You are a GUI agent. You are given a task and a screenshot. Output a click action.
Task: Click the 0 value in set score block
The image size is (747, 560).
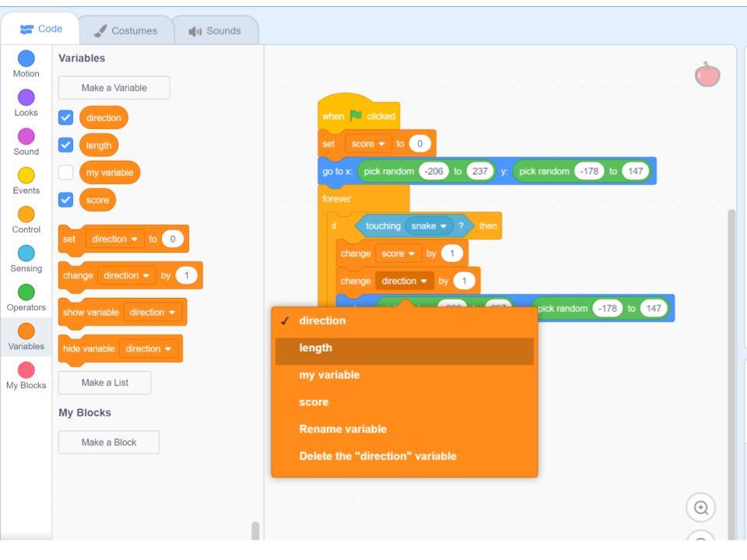pos(419,144)
